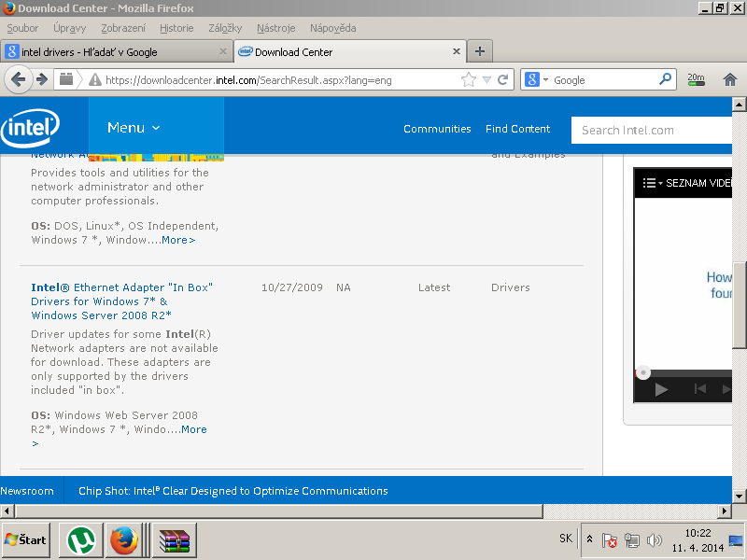Open the Action Center flag tray icon
Viewport: 747px width, 560px height.
pyautogui.click(x=610, y=540)
